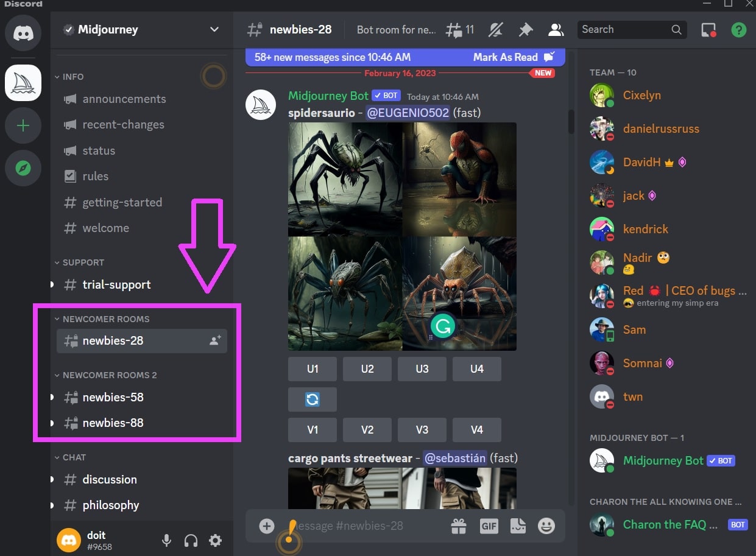Open threads icon showing 11

tap(459, 29)
